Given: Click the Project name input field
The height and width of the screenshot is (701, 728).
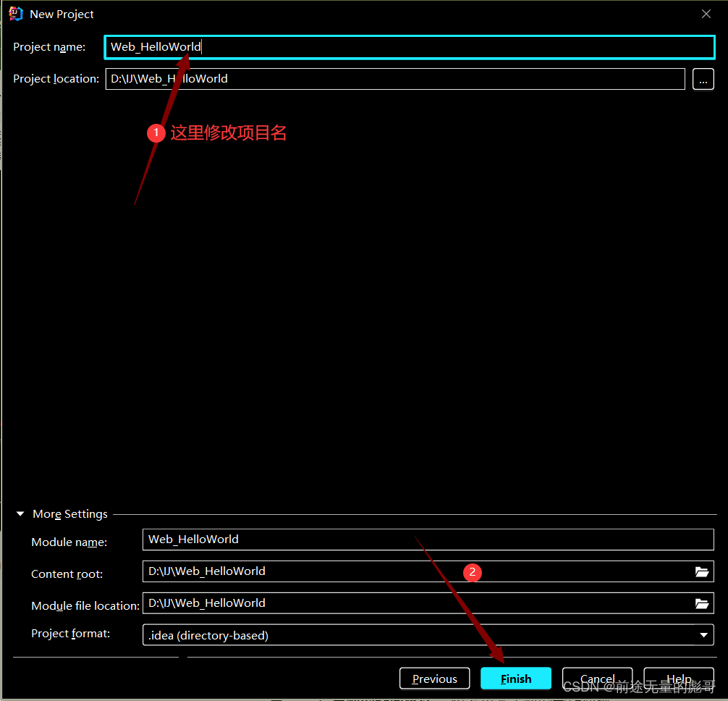Looking at the screenshot, I should 409,47.
